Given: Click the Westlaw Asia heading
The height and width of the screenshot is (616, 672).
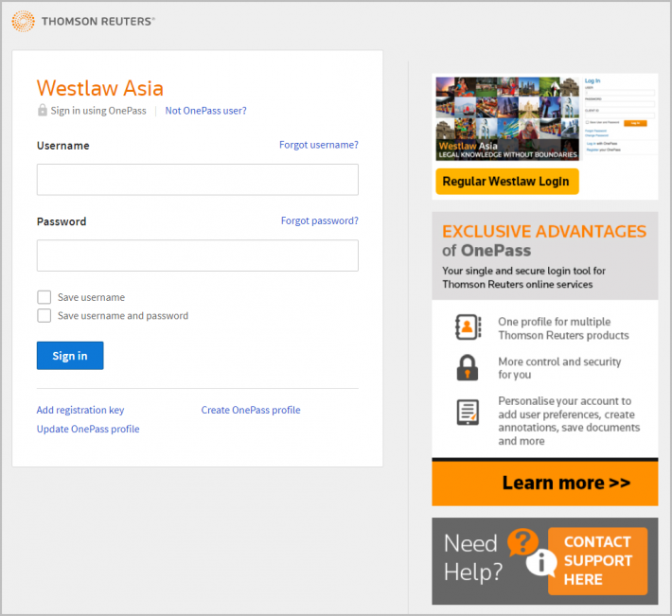Looking at the screenshot, I should click(100, 88).
